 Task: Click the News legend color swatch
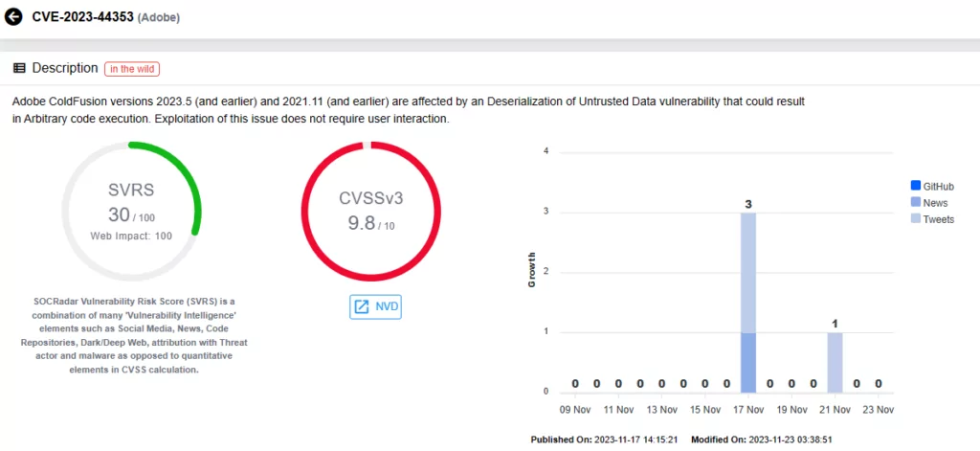click(x=916, y=202)
